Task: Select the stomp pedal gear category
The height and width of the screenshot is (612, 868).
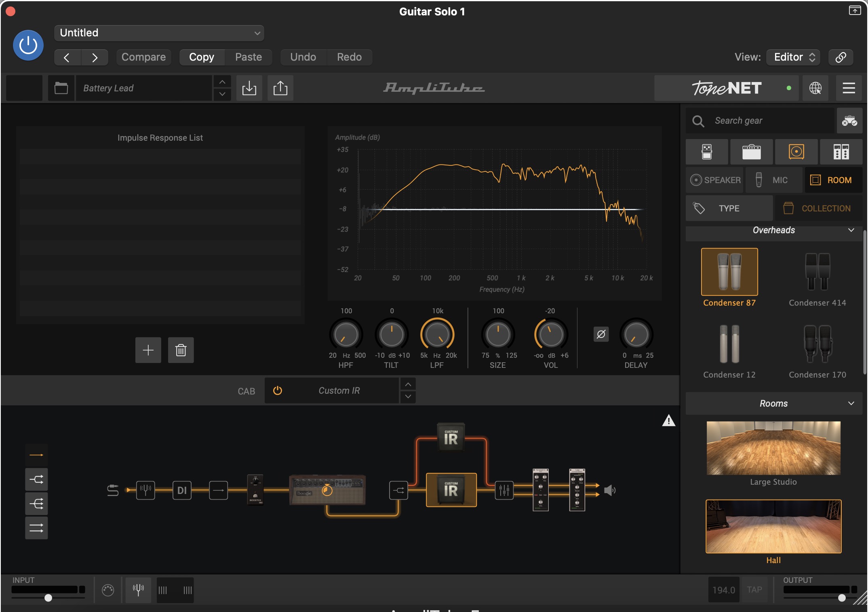Action: point(707,152)
